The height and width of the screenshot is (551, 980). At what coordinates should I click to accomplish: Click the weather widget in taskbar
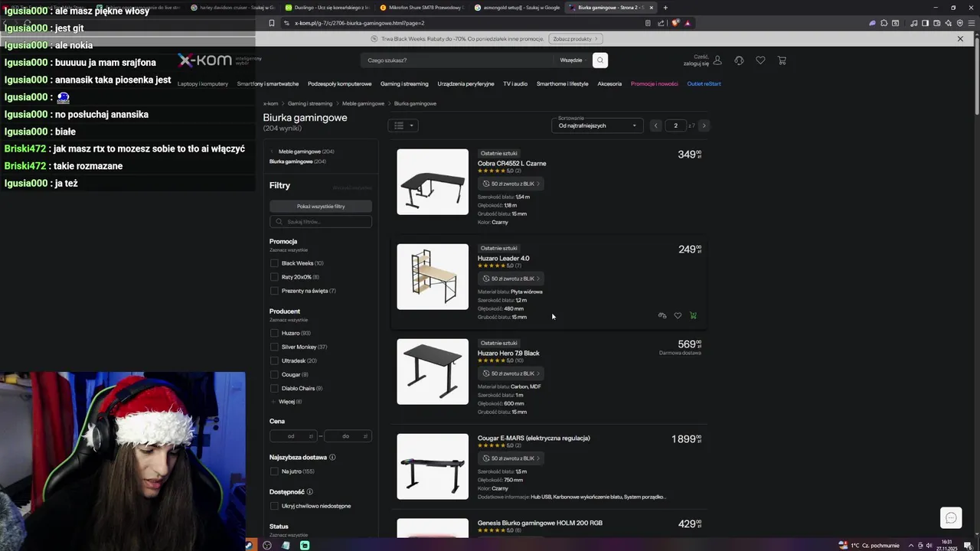pos(869,545)
